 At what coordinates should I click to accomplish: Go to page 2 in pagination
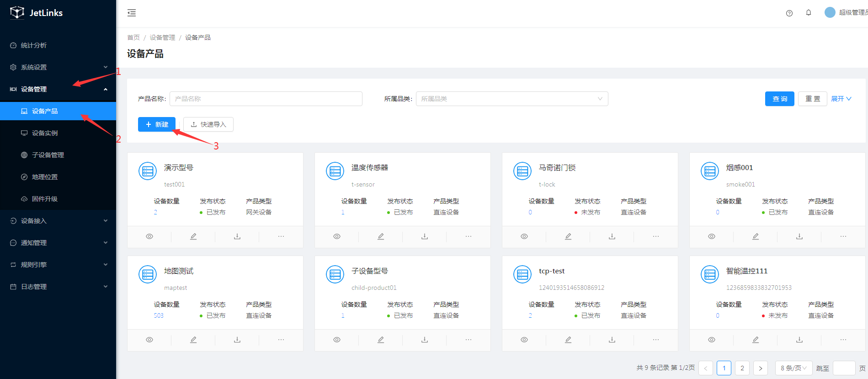pyautogui.click(x=742, y=368)
